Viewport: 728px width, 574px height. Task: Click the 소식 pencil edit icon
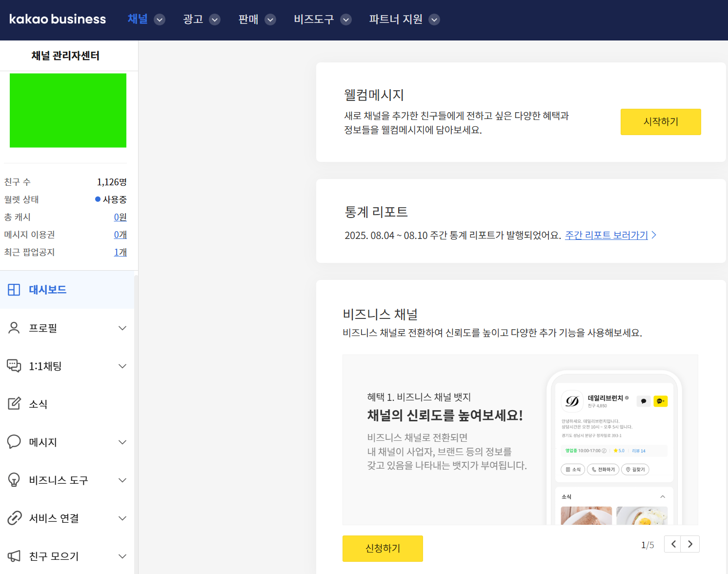pyautogui.click(x=14, y=404)
